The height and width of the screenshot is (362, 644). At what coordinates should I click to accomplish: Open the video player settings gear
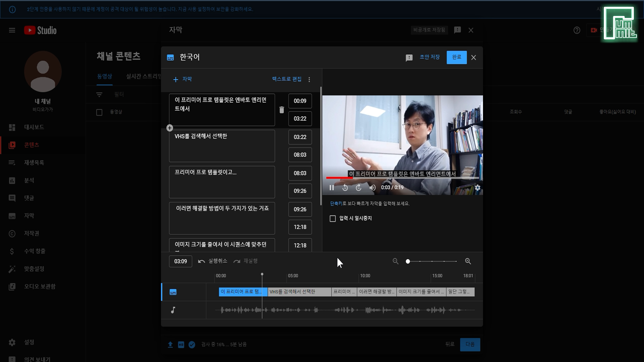click(x=478, y=188)
